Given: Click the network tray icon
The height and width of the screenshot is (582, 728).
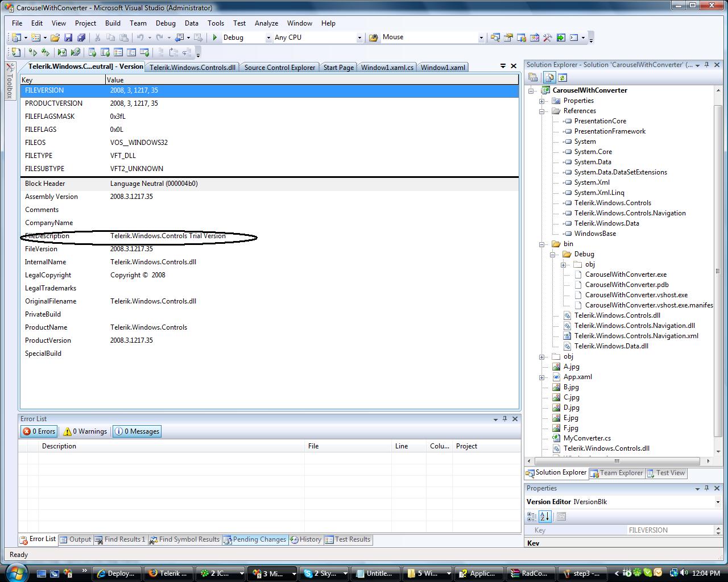Looking at the screenshot, I should [674, 573].
